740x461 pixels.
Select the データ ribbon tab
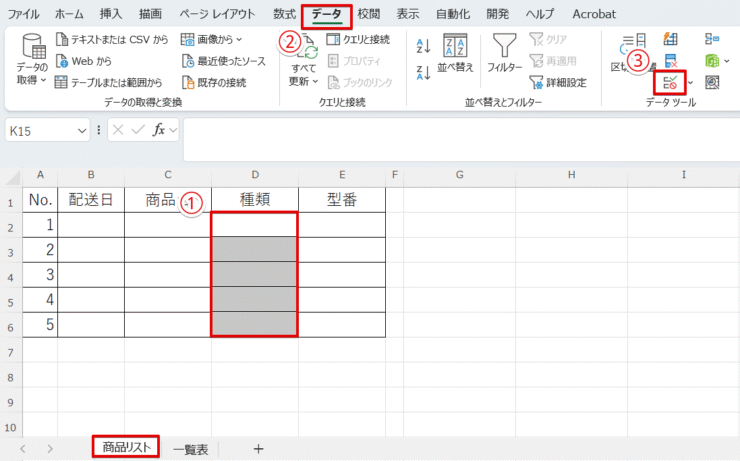coord(326,15)
